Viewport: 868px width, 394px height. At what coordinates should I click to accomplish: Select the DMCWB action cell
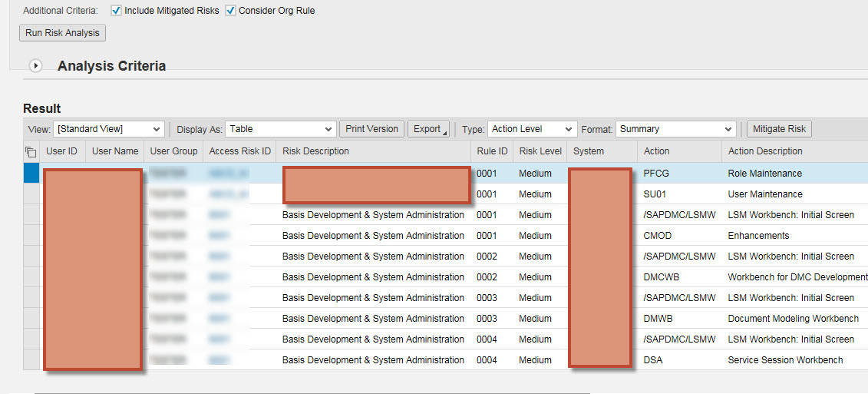pyautogui.click(x=680, y=277)
